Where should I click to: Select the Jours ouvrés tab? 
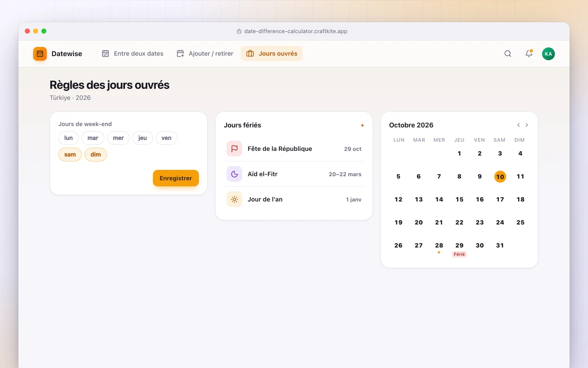point(271,54)
